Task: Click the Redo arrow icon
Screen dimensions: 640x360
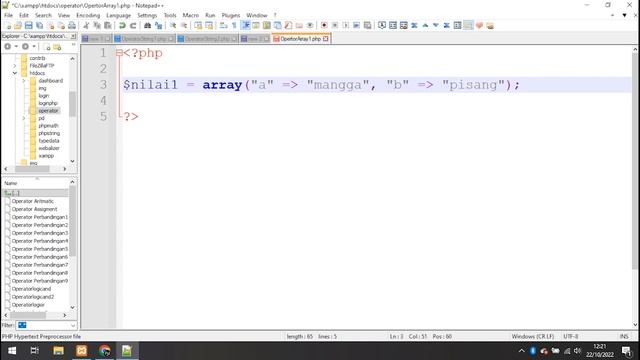Action: click(x=133, y=25)
